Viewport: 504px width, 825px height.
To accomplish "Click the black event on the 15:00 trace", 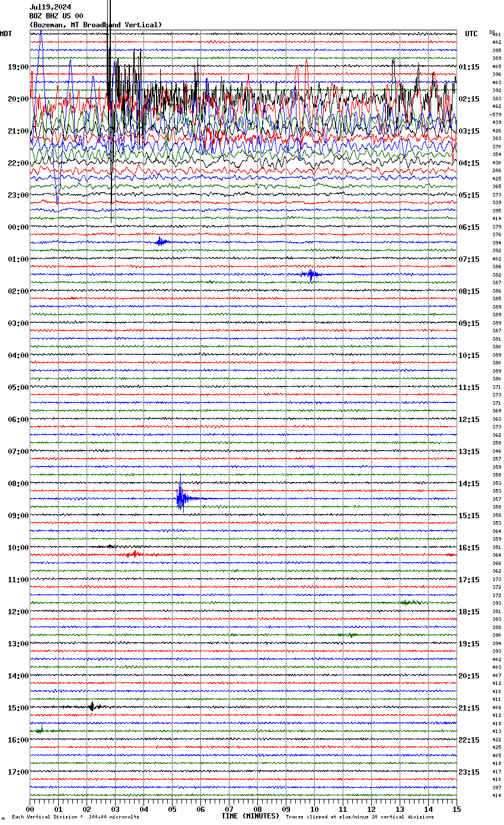I will [x=92, y=706].
